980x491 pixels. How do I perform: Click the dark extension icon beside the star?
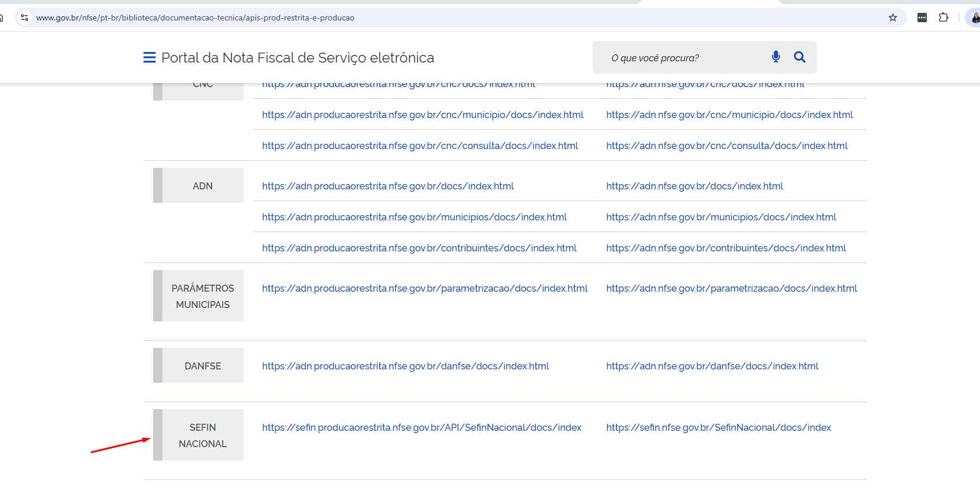pyautogui.click(x=922, y=18)
